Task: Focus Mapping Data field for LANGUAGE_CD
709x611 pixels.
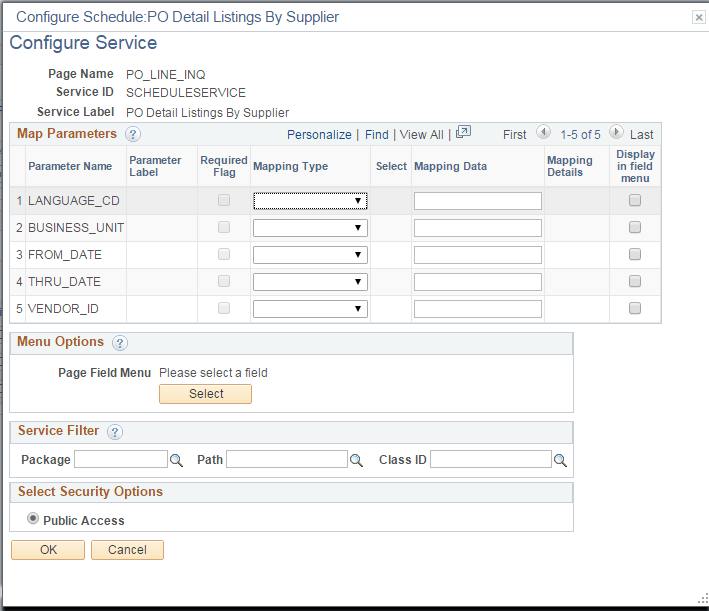Action: tap(478, 201)
